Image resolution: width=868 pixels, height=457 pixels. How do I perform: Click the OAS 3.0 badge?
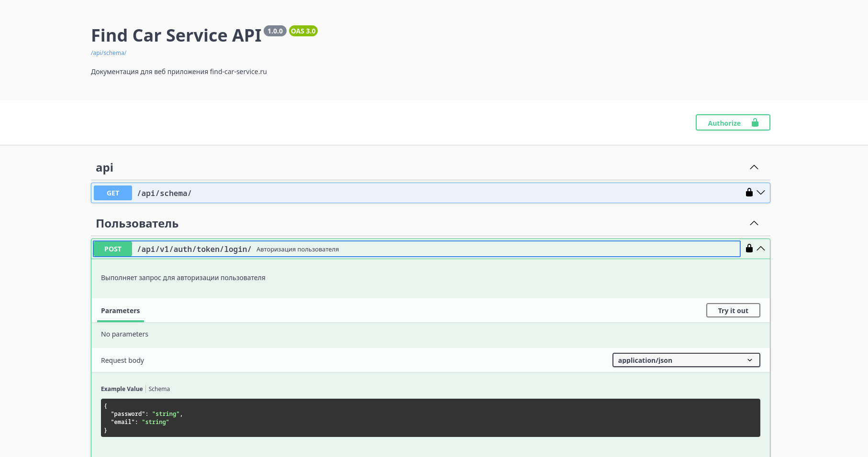[303, 31]
